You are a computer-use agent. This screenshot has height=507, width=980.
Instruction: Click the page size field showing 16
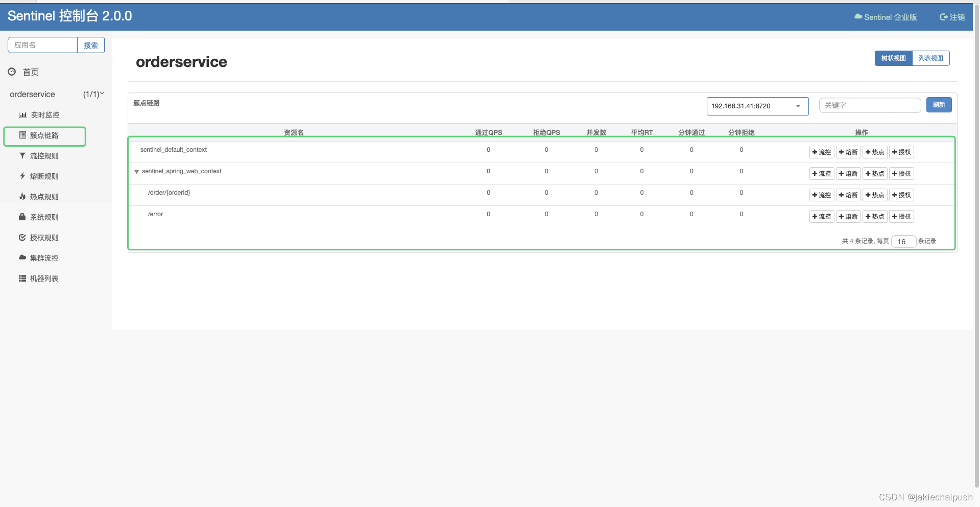[x=903, y=242]
